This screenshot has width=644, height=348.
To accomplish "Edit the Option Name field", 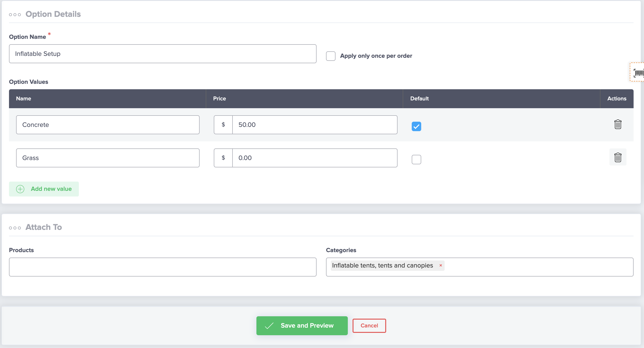I will [x=162, y=54].
